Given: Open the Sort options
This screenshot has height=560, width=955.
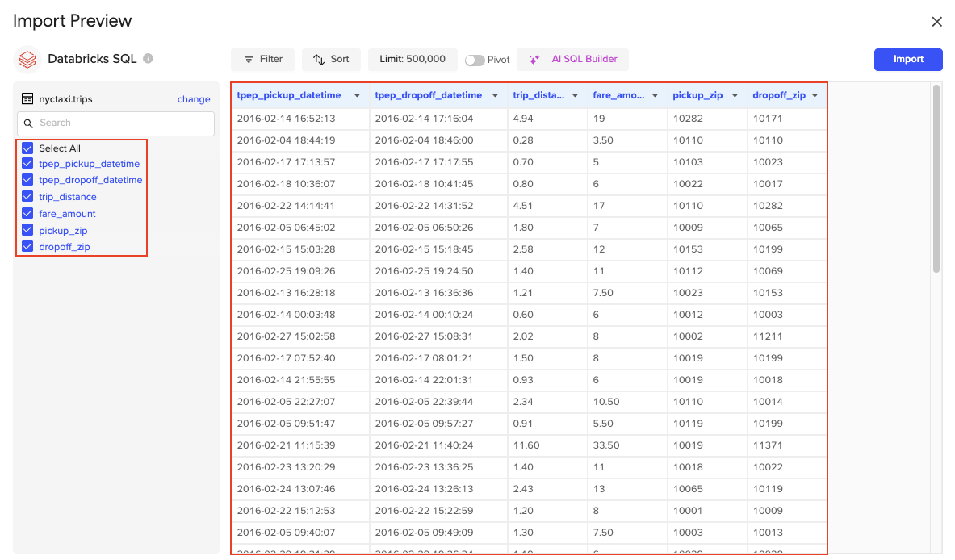Looking at the screenshot, I should (x=331, y=59).
